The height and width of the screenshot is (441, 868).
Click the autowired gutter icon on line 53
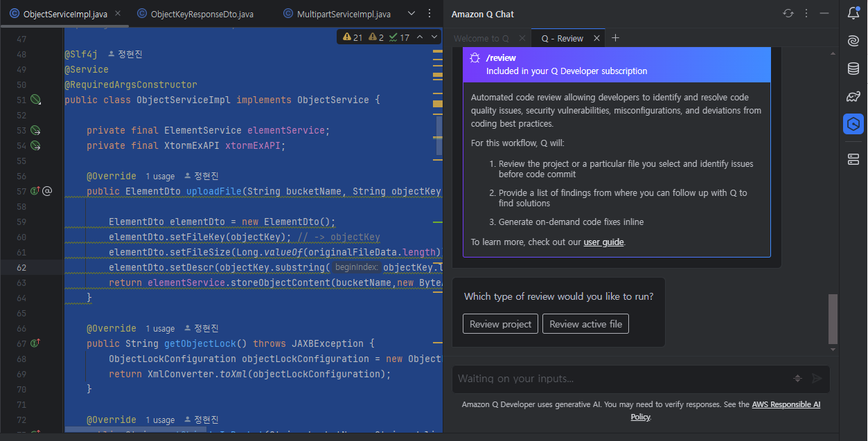click(x=36, y=130)
